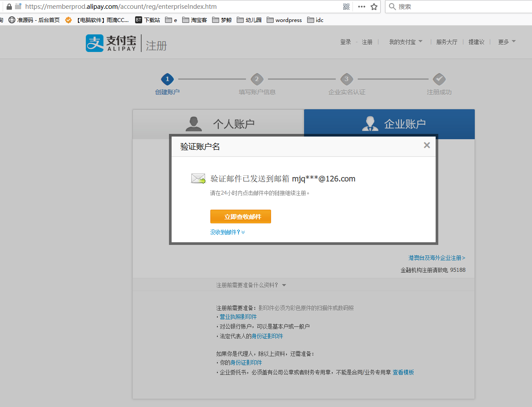Open the three-dot page actions menu

[x=362, y=7]
